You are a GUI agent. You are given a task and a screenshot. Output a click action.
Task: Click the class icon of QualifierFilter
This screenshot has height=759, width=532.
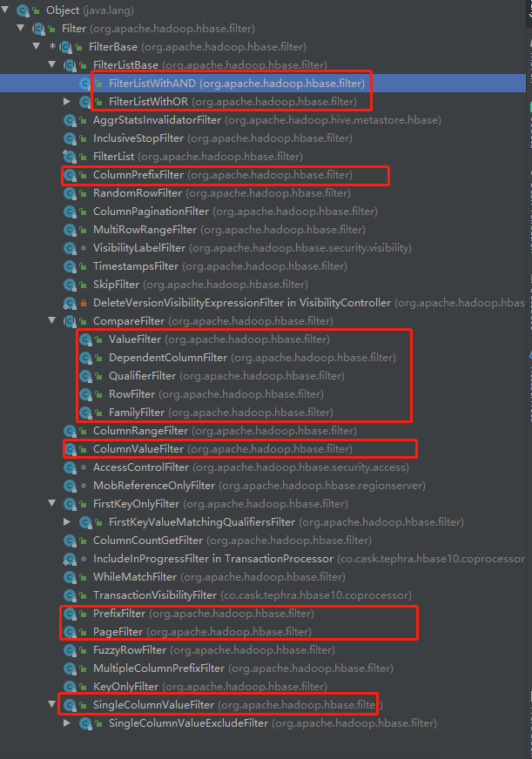coord(85,376)
